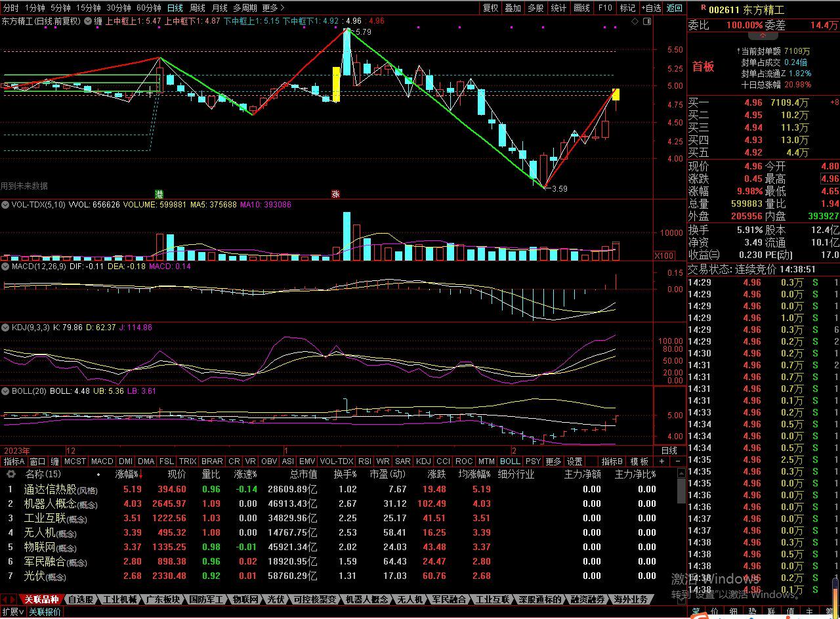This screenshot has height=619, width=840.
Task: Apply the BOLL indicator from the indicator bar
Action: tap(510, 461)
